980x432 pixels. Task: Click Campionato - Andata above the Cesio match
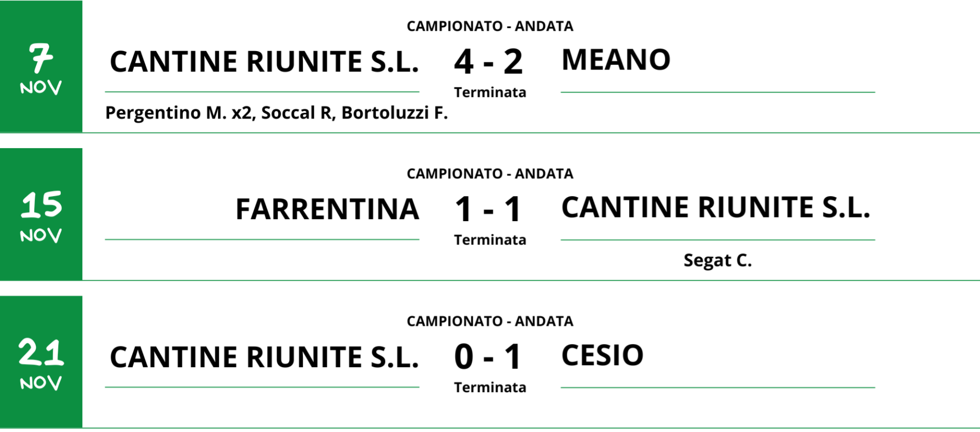[490, 321]
